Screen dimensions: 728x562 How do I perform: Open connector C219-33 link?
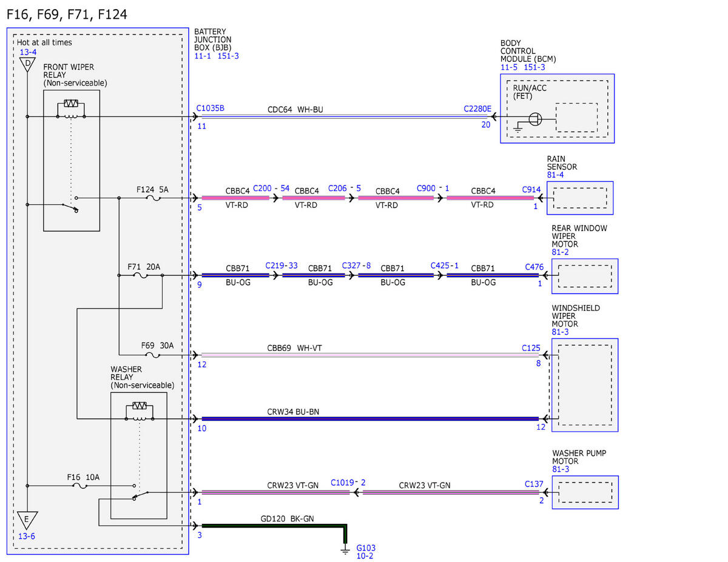point(281,266)
